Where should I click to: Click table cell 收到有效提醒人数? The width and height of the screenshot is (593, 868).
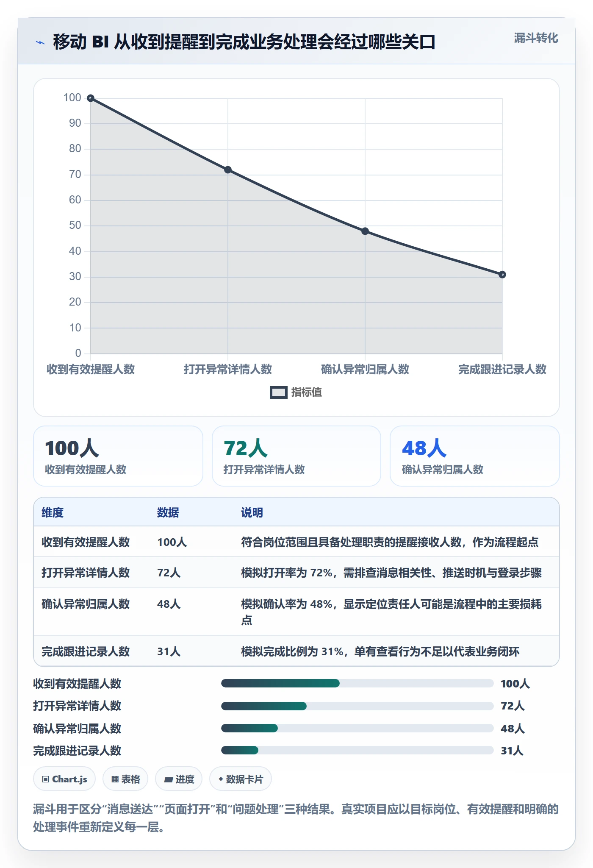86,542
